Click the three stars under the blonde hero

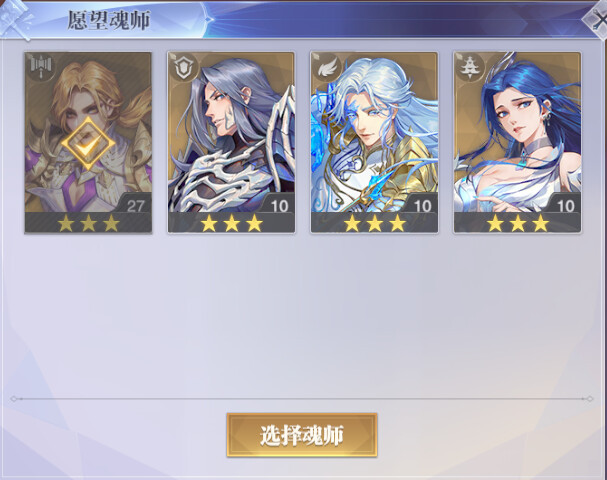tap(88, 223)
